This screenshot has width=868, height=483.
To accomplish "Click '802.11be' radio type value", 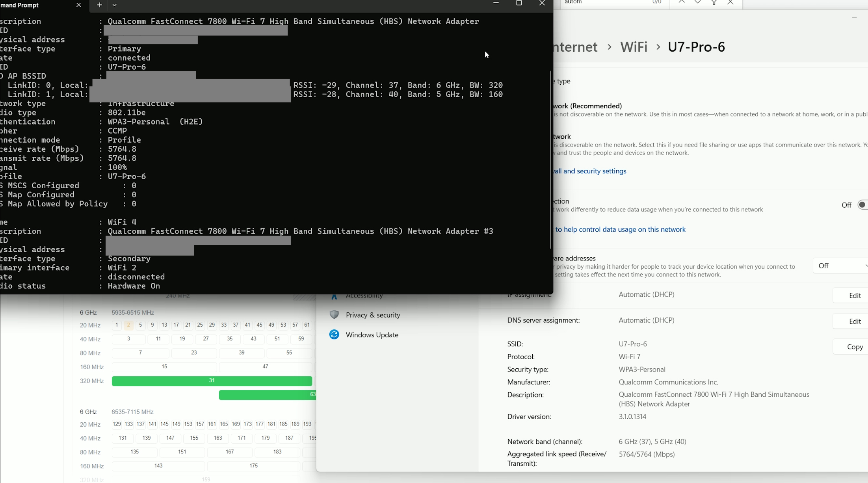I will (127, 113).
